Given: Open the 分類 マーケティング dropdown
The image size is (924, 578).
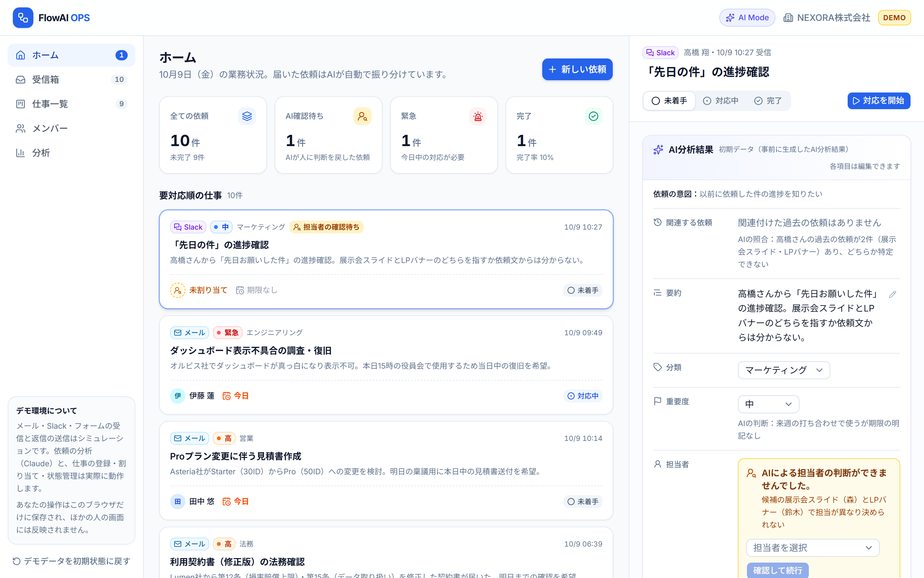Looking at the screenshot, I should coord(783,370).
